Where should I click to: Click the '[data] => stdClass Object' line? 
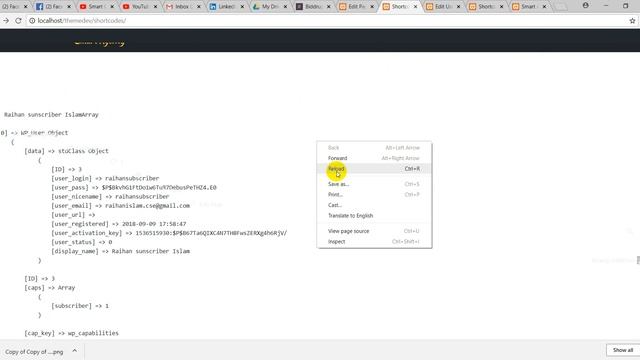point(67,151)
